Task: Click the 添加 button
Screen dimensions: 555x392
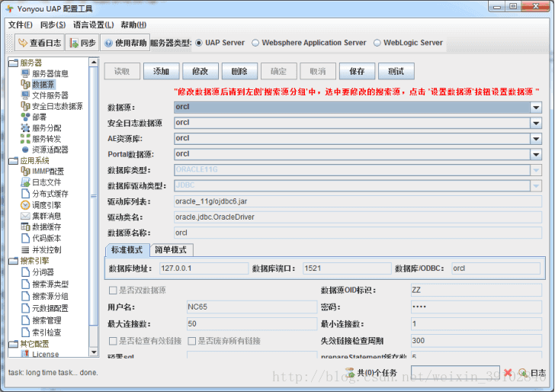Action: click(162, 71)
